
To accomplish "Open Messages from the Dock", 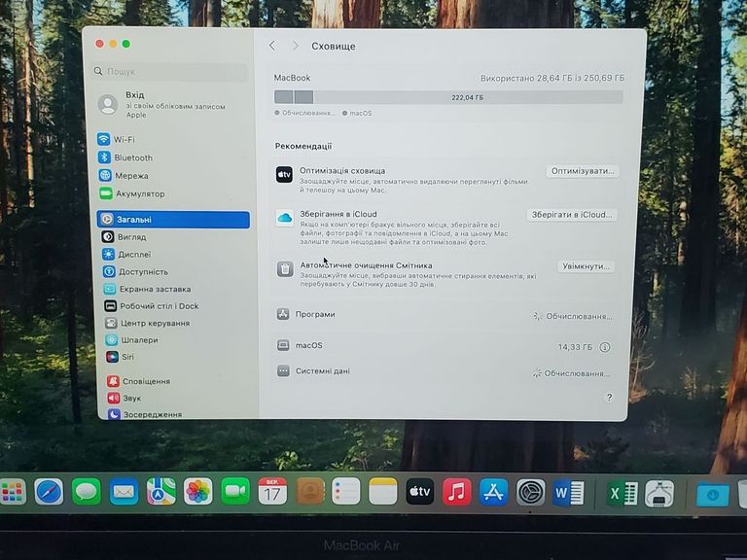I will pyautogui.click(x=87, y=491).
